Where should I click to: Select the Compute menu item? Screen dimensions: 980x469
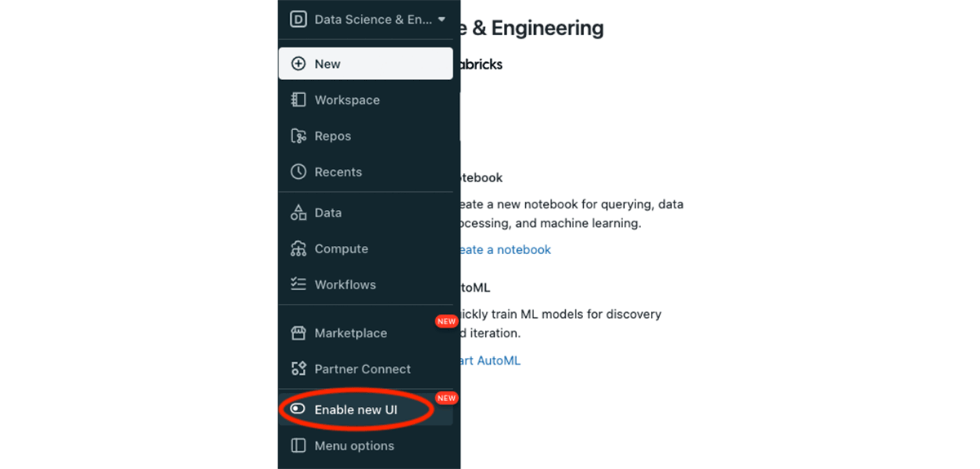(x=341, y=248)
